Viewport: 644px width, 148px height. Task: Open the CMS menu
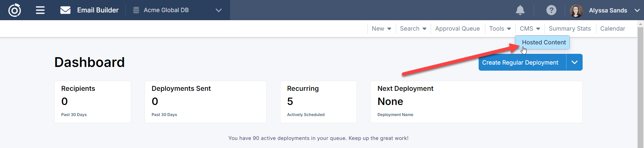point(530,29)
